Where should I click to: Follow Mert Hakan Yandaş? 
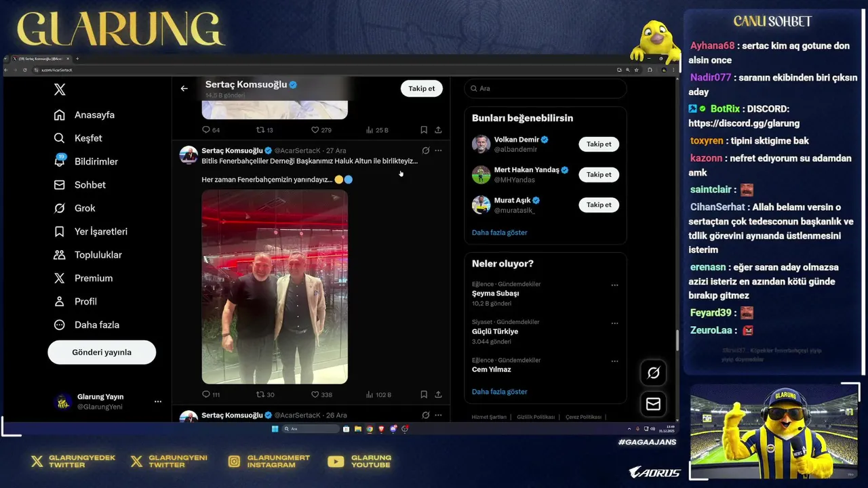coord(599,174)
